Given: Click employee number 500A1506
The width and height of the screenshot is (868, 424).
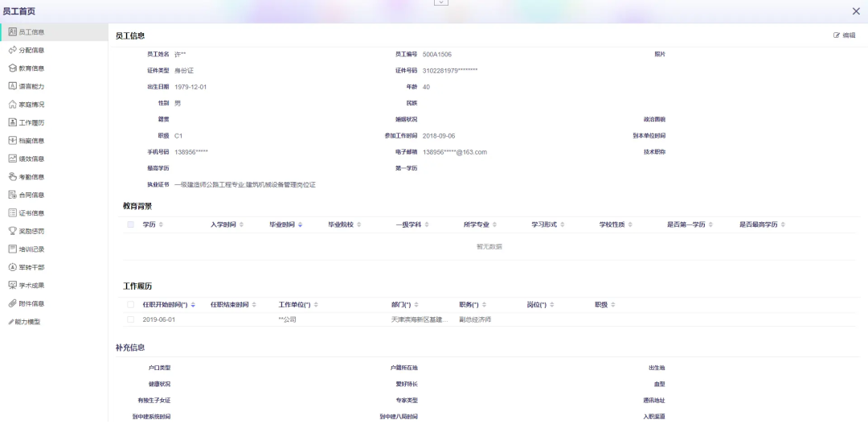Looking at the screenshot, I should point(436,55).
